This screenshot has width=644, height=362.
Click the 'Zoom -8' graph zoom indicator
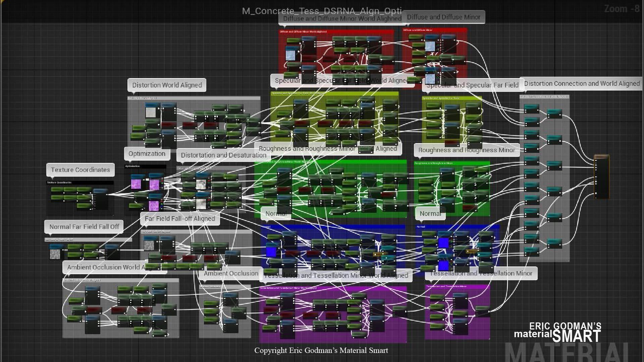click(622, 8)
